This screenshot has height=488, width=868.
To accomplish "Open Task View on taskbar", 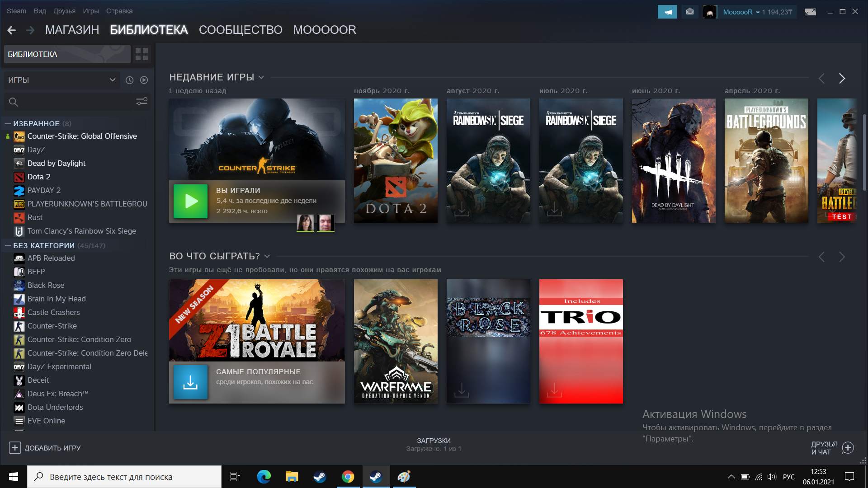I will point(235,477).
